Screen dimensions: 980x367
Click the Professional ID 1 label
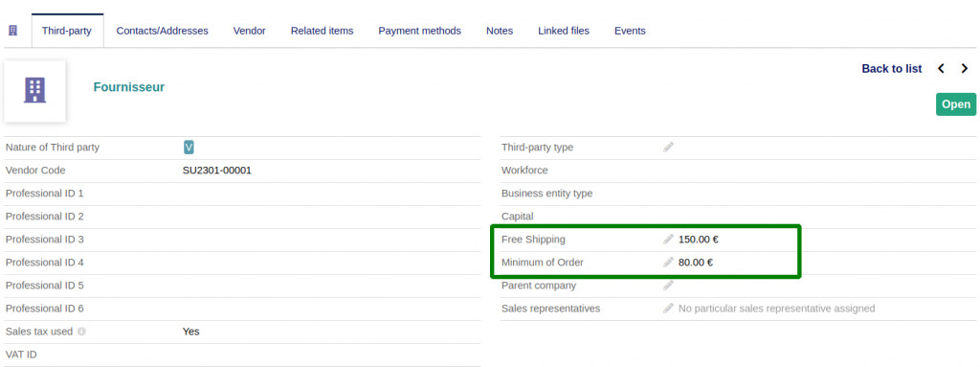pyautogui.click(x=44, y=194)
